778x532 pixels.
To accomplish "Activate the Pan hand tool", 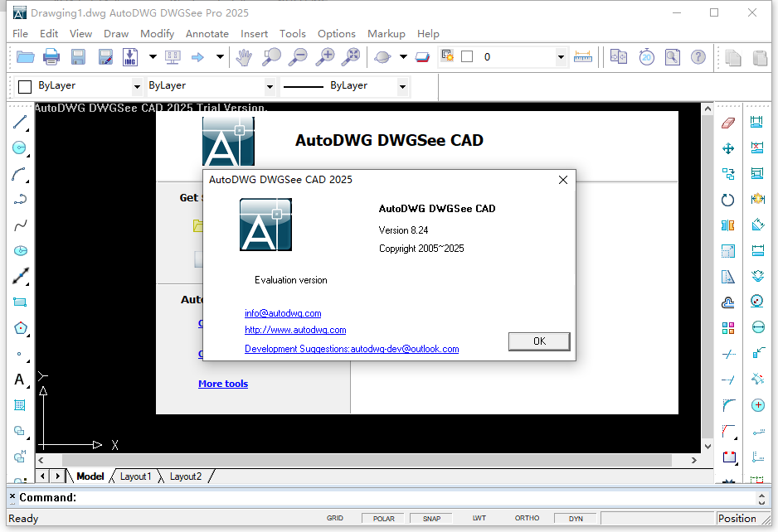I will tap(244, 56).
